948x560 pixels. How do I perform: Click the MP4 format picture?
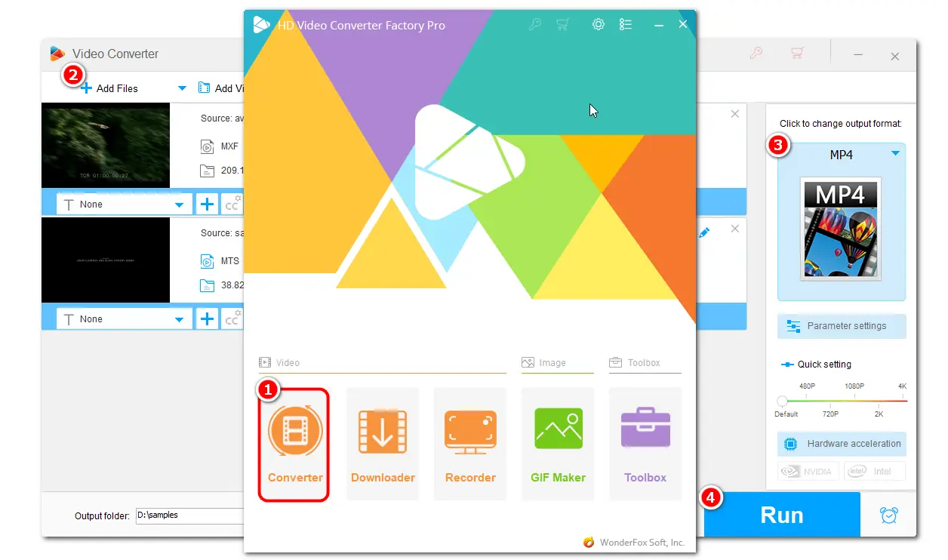click(841, 229)
